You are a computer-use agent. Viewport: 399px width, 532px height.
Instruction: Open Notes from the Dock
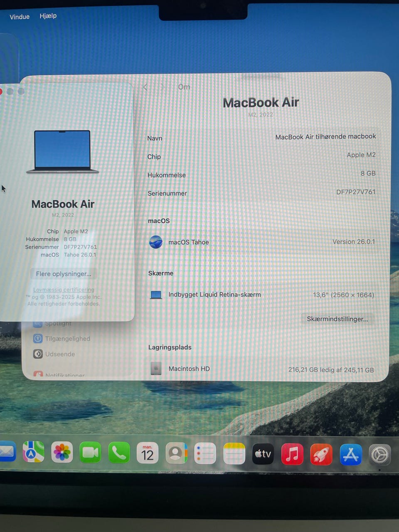click(234, 453)
